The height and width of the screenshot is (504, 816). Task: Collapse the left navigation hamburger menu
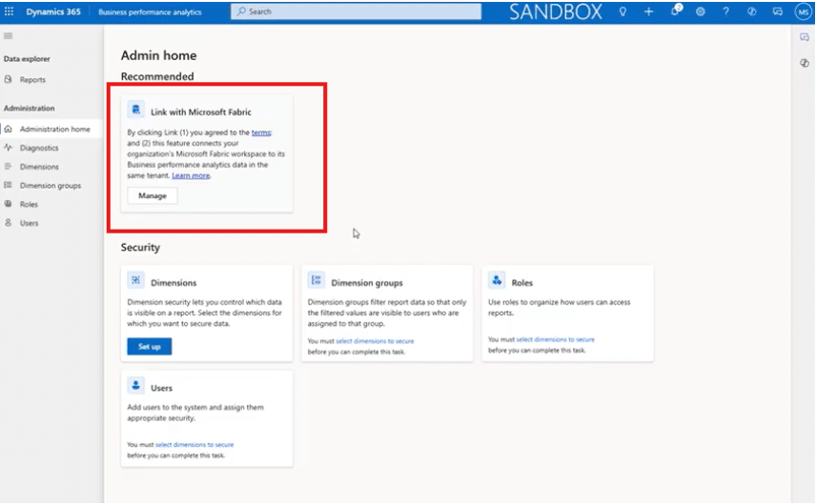click(9, 35)
